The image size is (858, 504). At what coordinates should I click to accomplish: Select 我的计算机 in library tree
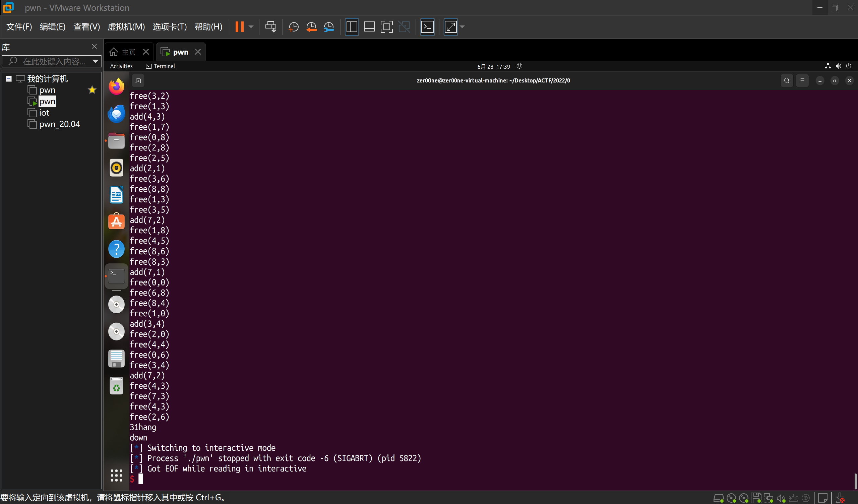[47, 79]
